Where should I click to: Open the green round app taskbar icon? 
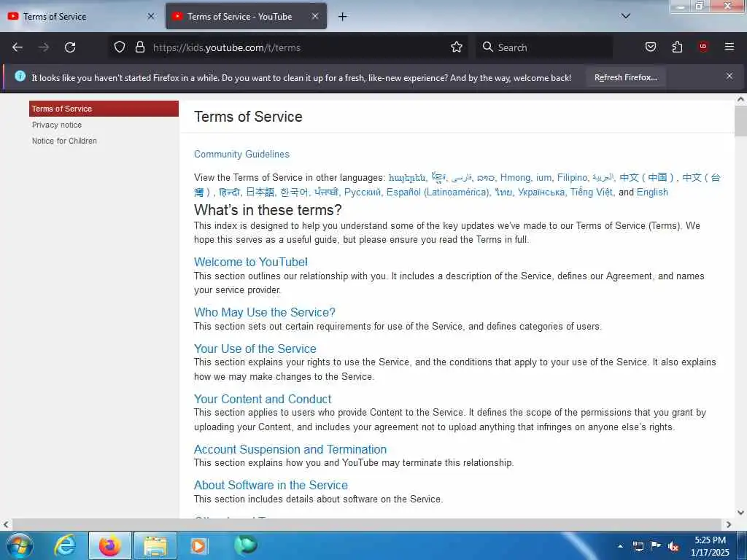coord(246,545)
